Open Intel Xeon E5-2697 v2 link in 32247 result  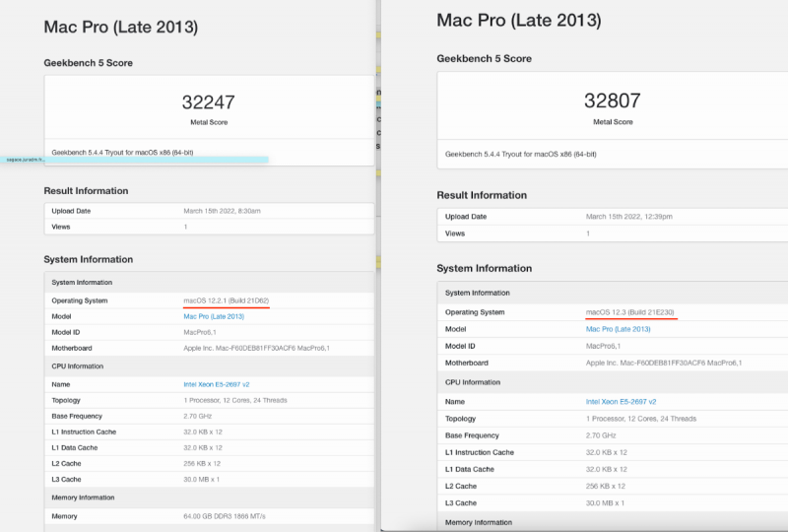214,383
